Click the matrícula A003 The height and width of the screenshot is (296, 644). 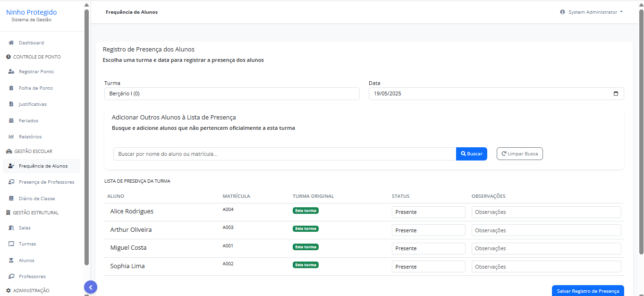[228, 228]
